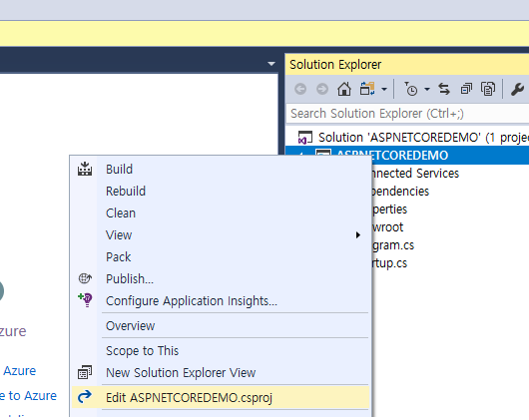Click the Application Insights lightbulb icon
This screenshot has width=529, height=420.
click(x=85, y=299)
